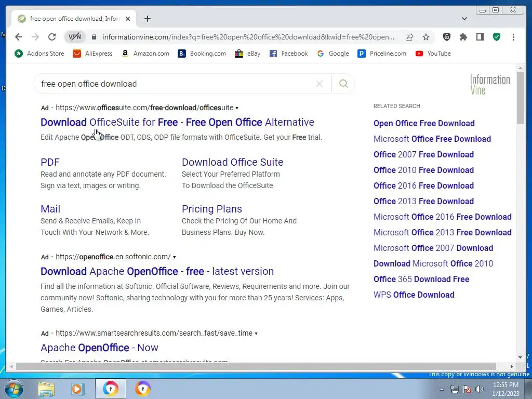Open the PDF sitelink

(50, 162)
